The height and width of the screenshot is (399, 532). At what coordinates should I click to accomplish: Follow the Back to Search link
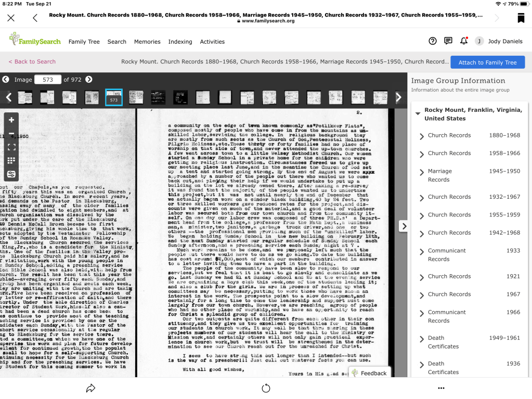[32, 61]
